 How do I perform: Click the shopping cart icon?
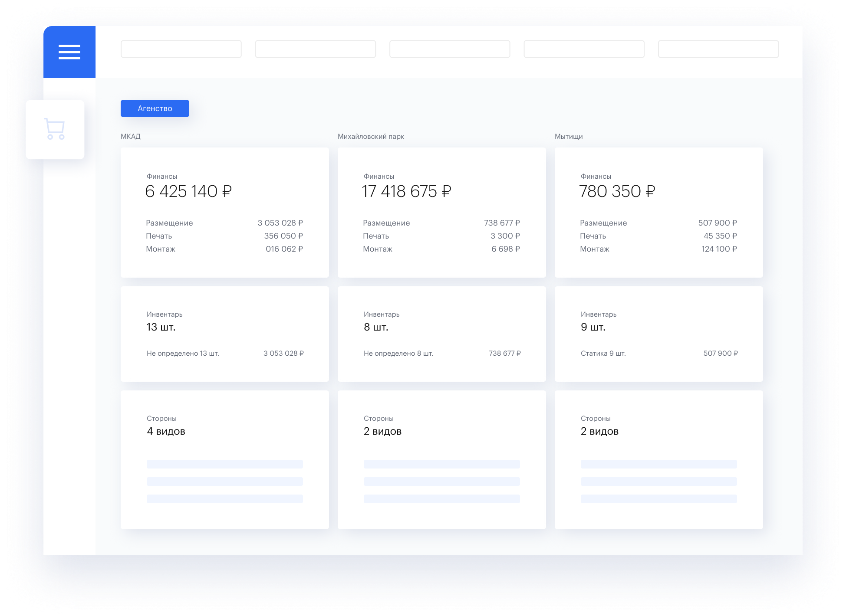coord(55,129)
